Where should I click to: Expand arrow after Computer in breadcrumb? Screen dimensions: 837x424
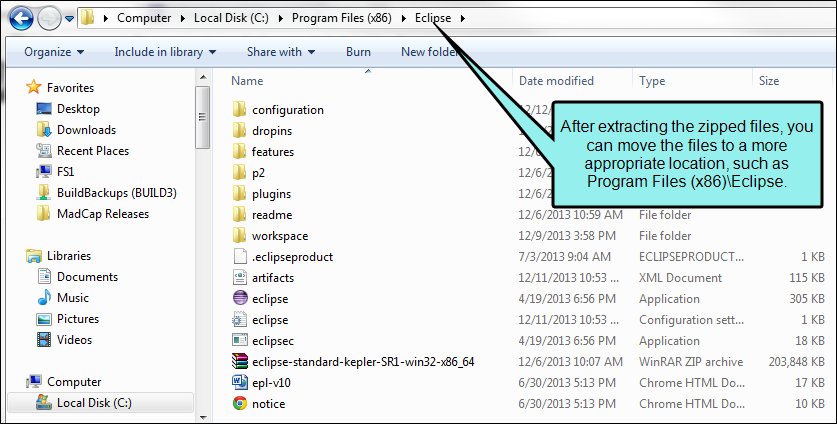tap(183, 19)
